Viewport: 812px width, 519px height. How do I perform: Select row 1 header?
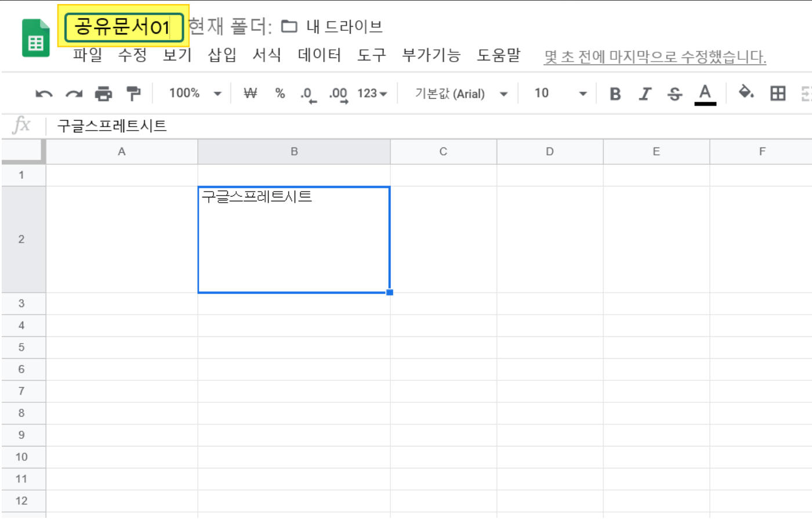22,175
